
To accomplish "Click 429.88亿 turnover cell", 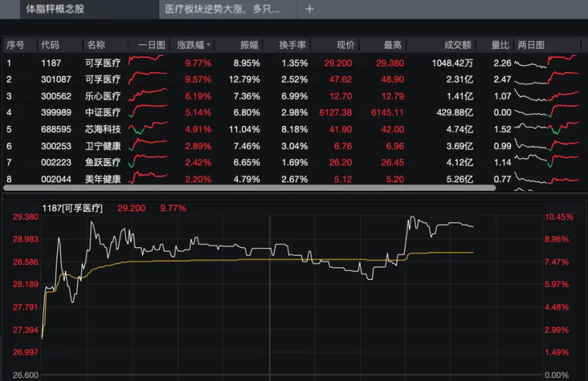I will (x=455, y=112).
